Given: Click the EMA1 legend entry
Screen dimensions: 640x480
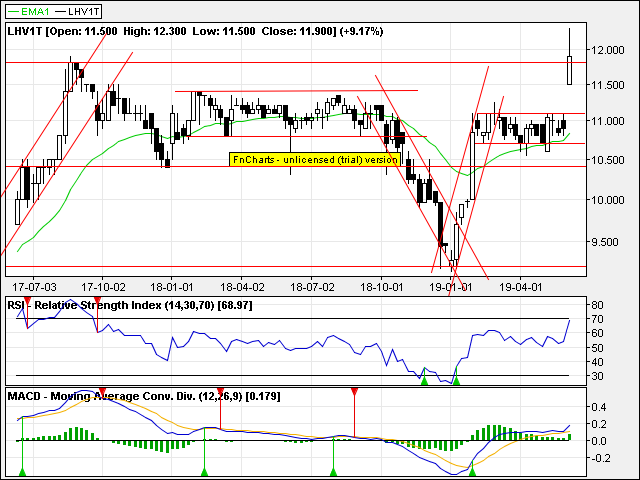Looking at the screenshot, I should 28,11.
